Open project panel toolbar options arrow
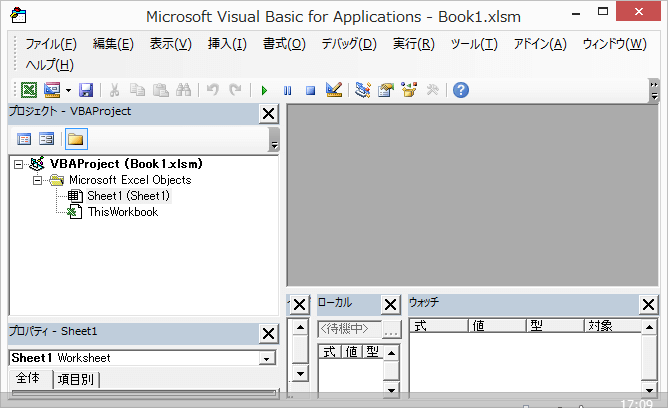 (274, 140)
